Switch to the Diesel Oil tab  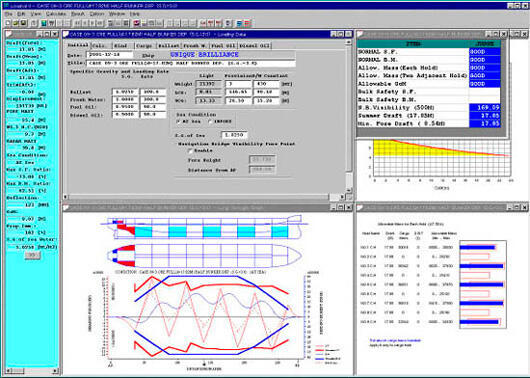(254, 46)
